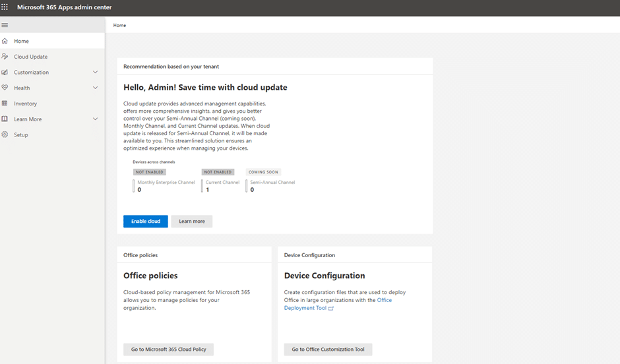Image resolution: width=620 pixels, height=364 pixels.
Task: Click the Monthly Enterprise Channel label
Action: pyautogui.click(x=166, y=182)
